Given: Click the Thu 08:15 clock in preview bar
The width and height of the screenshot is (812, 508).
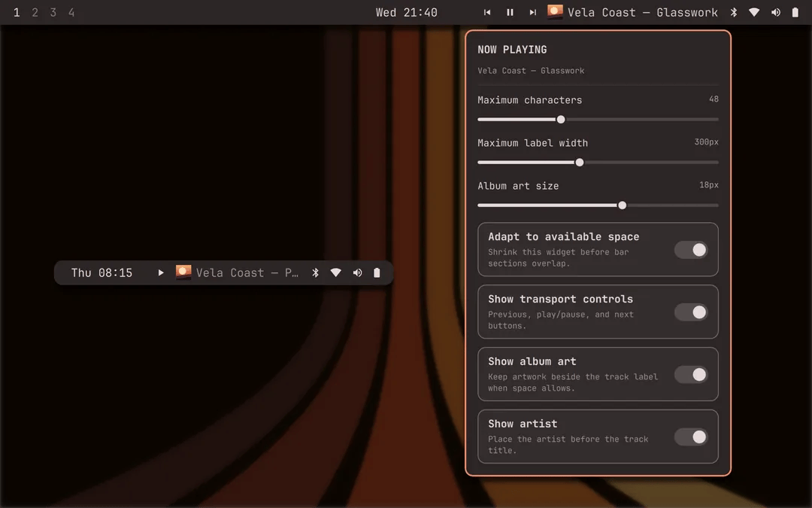Looking at the screenshot, I should pyautogui.click(x=101, y=272).
